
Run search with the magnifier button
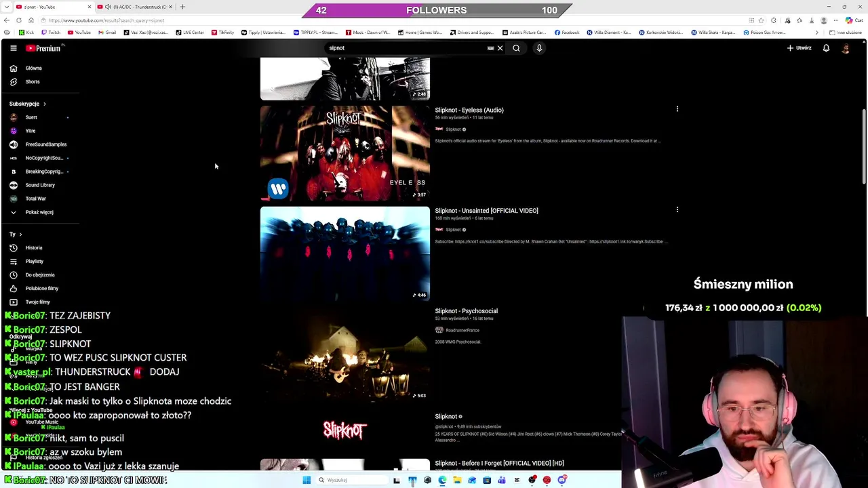pos(516,48)
